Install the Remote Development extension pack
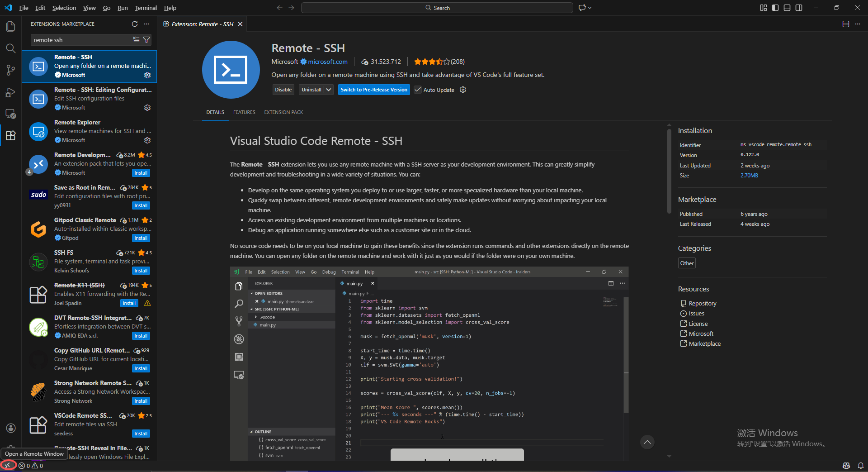Screen dimensions: 868x472 coord(141,173)
